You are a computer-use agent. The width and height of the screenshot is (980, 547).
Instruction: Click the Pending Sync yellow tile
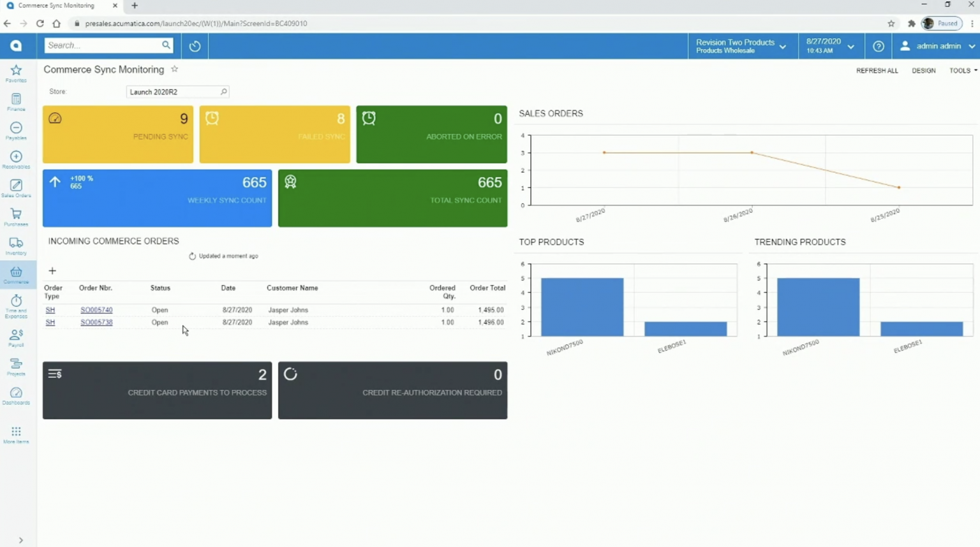coord(117,134)
